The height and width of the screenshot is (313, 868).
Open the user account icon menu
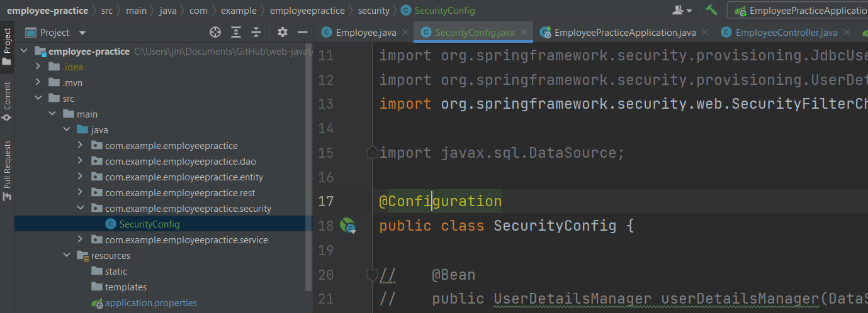[x=682, y=10]
